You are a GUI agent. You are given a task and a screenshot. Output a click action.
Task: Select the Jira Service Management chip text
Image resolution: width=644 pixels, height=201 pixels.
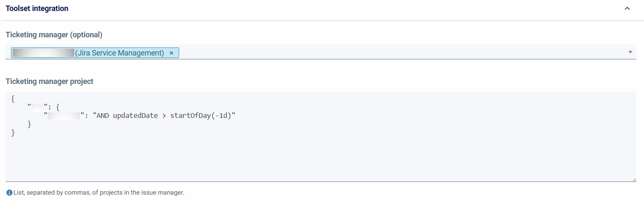pyautogui.click(x=119, y=53)
